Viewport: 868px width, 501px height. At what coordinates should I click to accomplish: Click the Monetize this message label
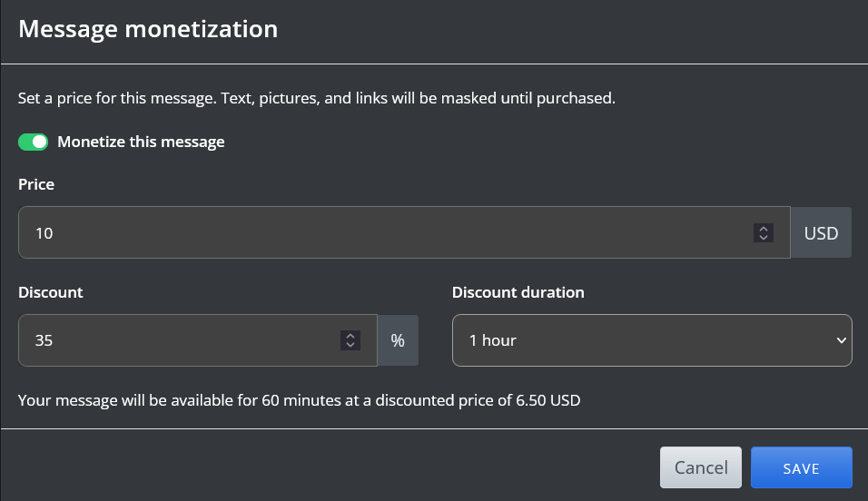point(141,142)
